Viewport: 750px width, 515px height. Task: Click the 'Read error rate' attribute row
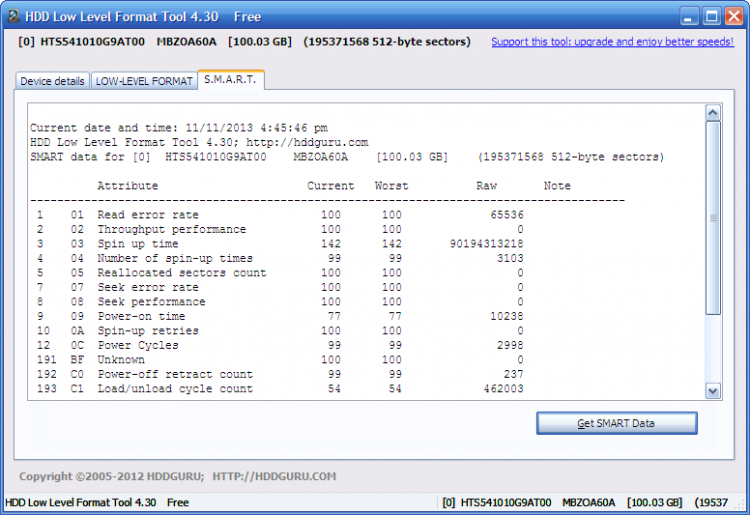click(280, 215)
